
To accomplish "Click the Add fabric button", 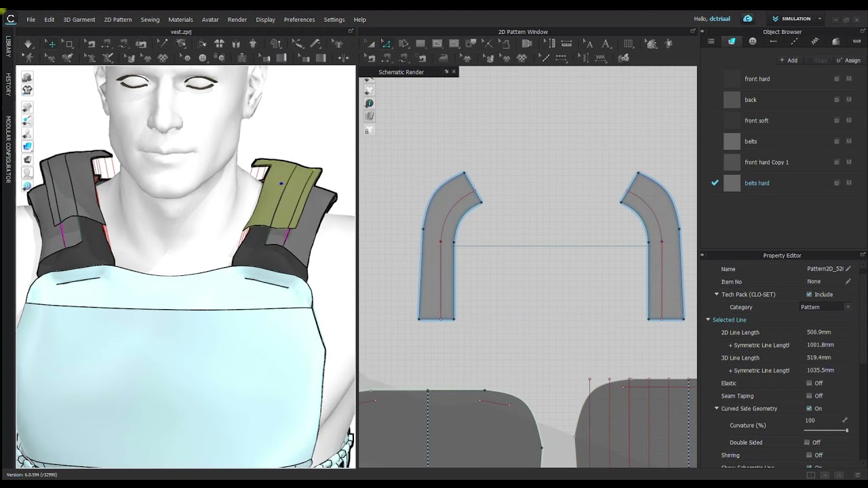I will click(788, 60).
